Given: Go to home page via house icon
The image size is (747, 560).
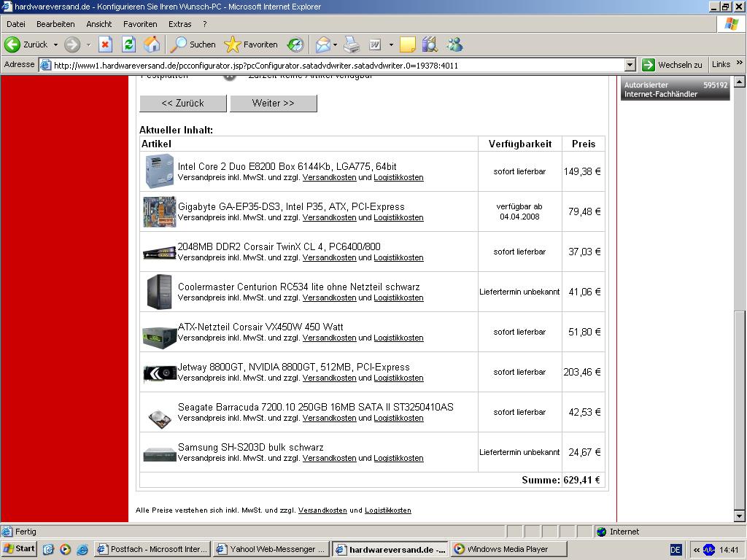Looking at the screenshot, I should point(152,44).
